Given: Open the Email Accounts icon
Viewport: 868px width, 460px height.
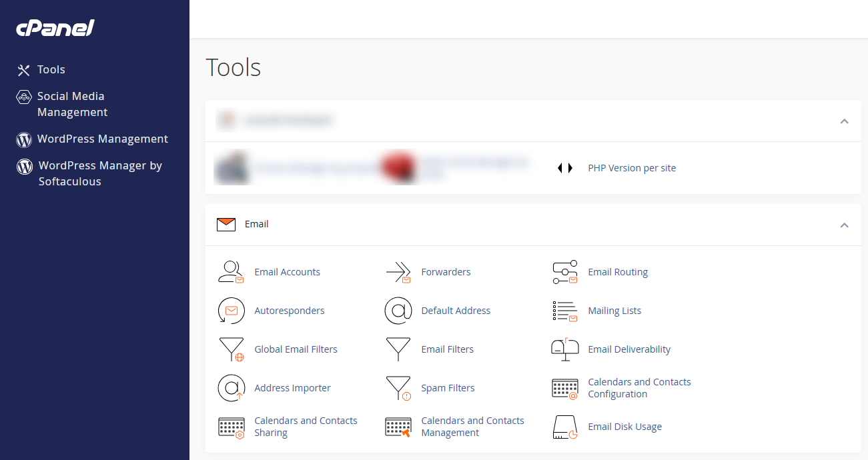Looking at the screenshot, I should (231, 272).
